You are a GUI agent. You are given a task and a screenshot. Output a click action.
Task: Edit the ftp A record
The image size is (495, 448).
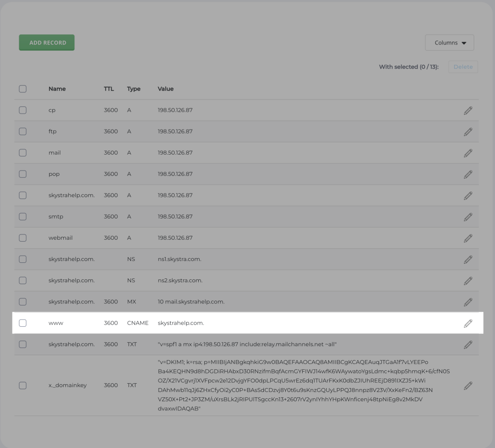click(x=467, y=131)
